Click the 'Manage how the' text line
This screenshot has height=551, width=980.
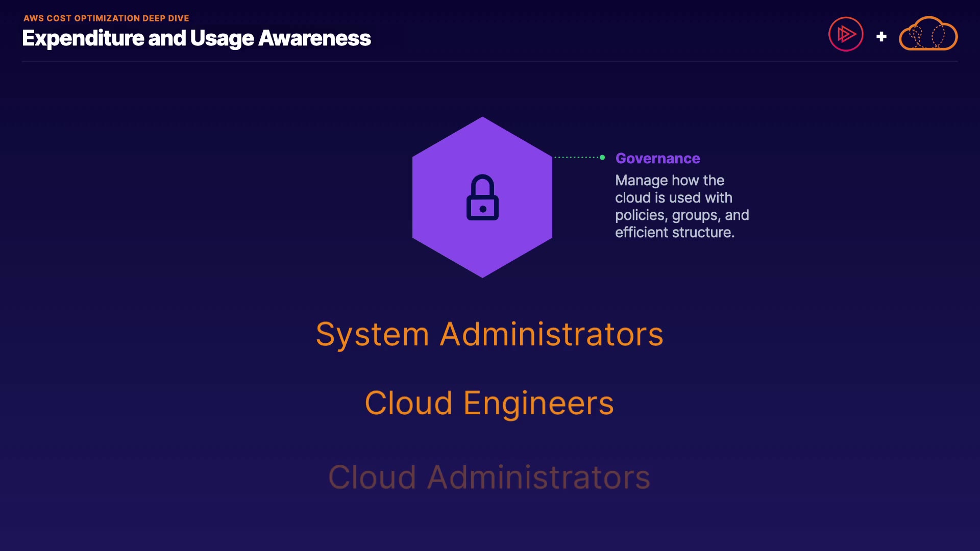(x=669, y=181)
